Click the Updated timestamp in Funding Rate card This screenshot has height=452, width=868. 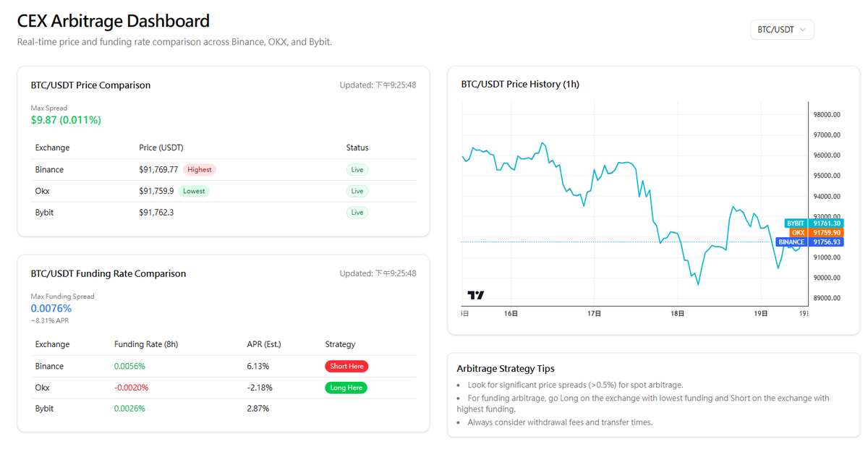[378, 274]
